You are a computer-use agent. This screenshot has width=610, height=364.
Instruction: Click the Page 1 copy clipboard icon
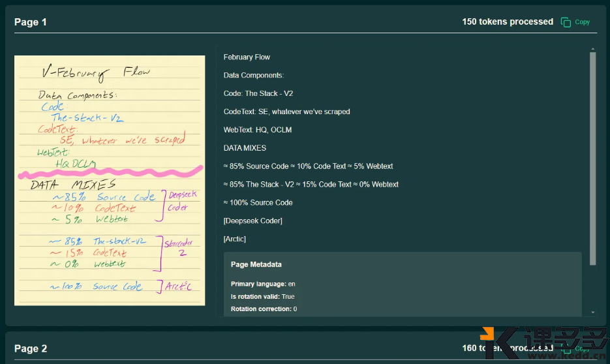click(x=566, y=22)
